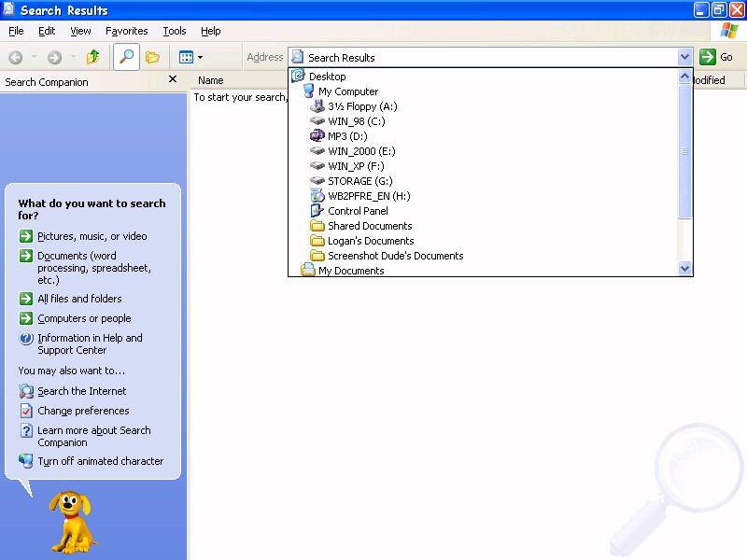Search for Computers or people

coord(84,318)
